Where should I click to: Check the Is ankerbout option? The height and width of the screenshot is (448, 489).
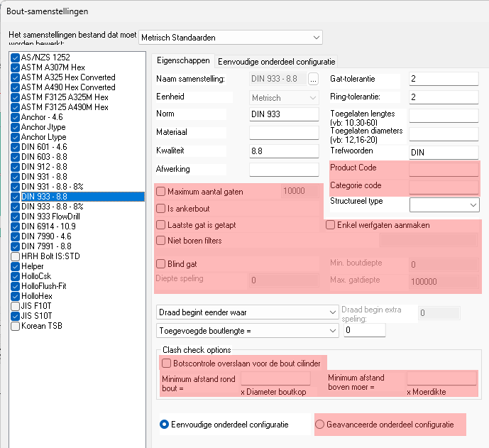161,209
